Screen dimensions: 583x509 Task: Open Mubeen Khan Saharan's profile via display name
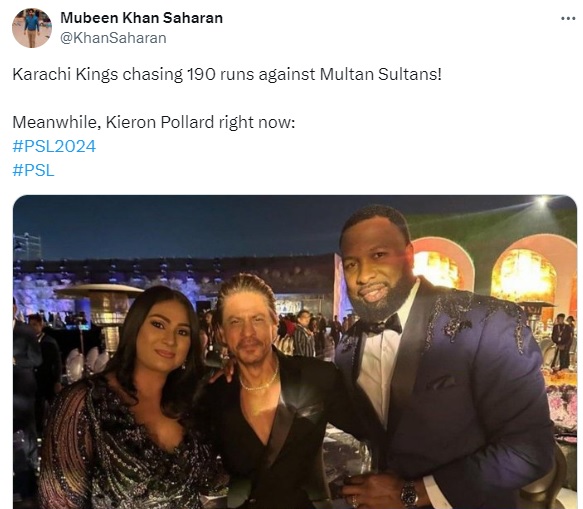[141, 17]
